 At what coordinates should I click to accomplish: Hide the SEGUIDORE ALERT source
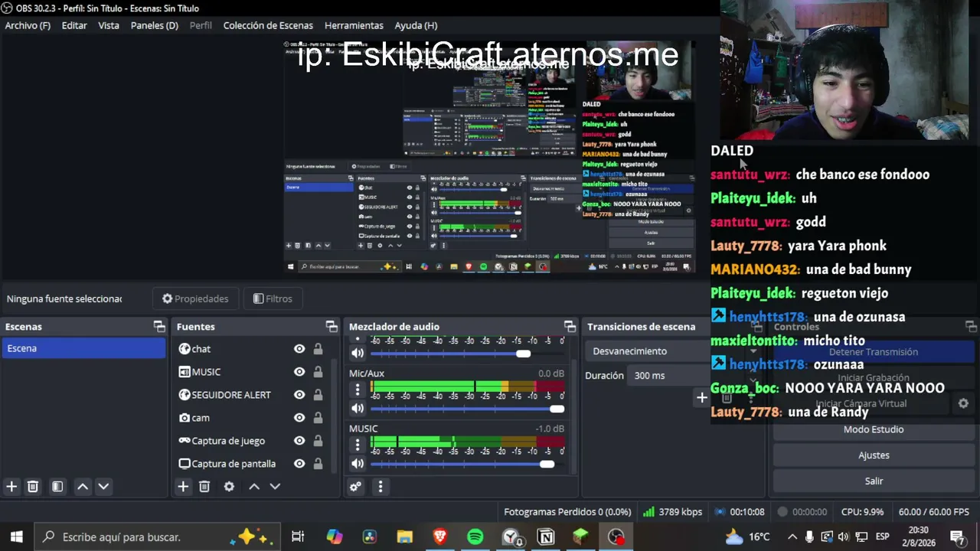299,395
